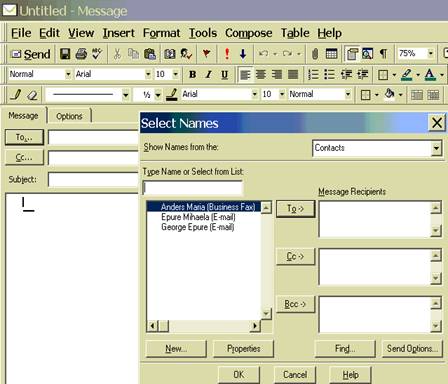Copy selection using copy icon

(x=133, y=54)
